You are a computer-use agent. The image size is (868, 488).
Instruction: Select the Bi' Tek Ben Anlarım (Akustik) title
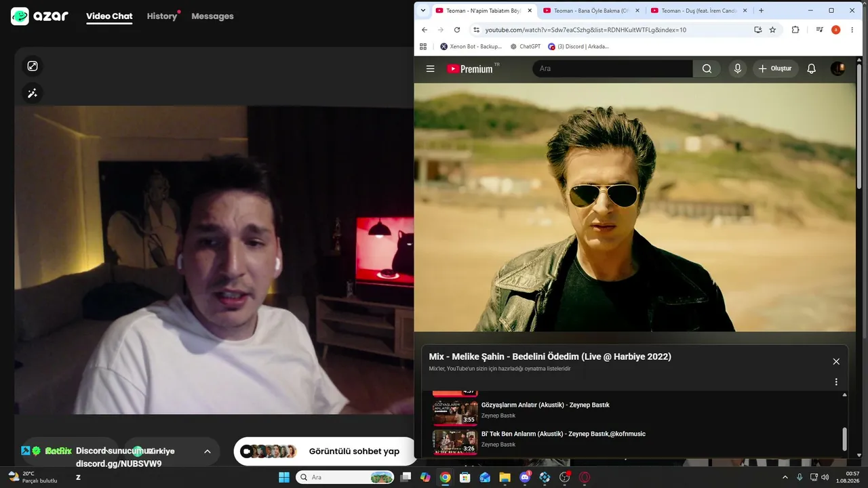coord(563,434)
